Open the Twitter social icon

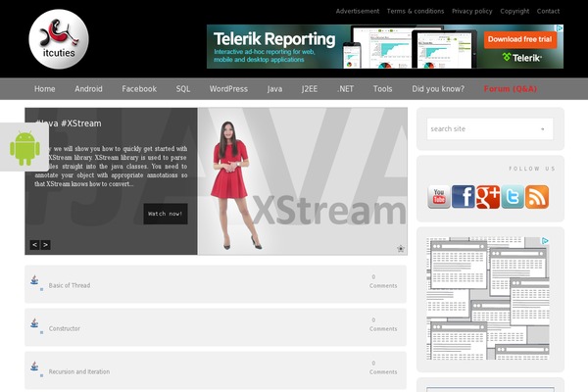click(x=513, y=197)
